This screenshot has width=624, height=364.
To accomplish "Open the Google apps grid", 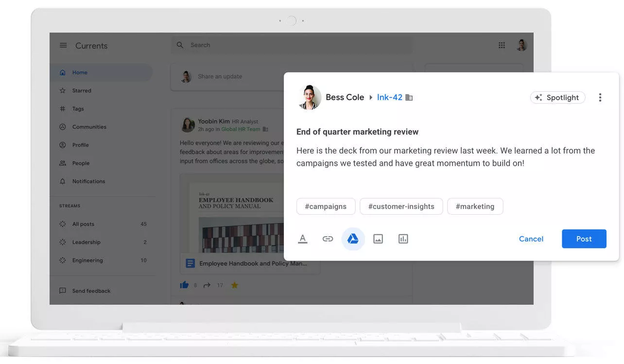I will pos(502,45).
